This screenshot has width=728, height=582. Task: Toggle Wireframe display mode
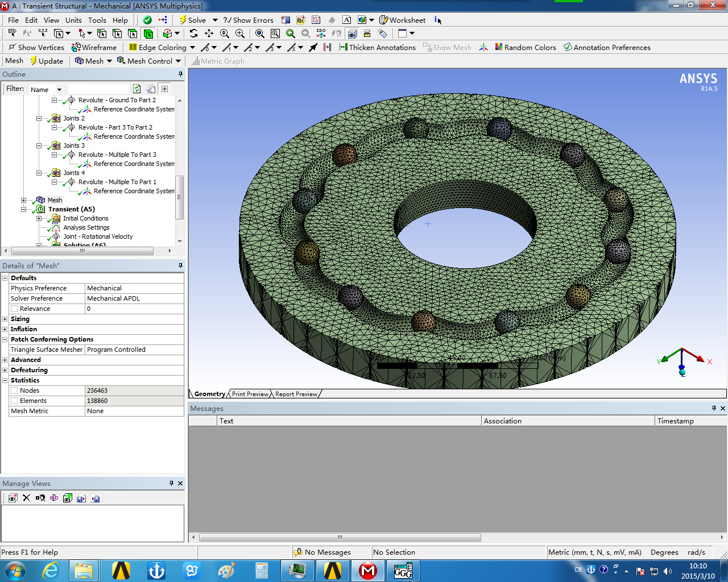[94, 47]
